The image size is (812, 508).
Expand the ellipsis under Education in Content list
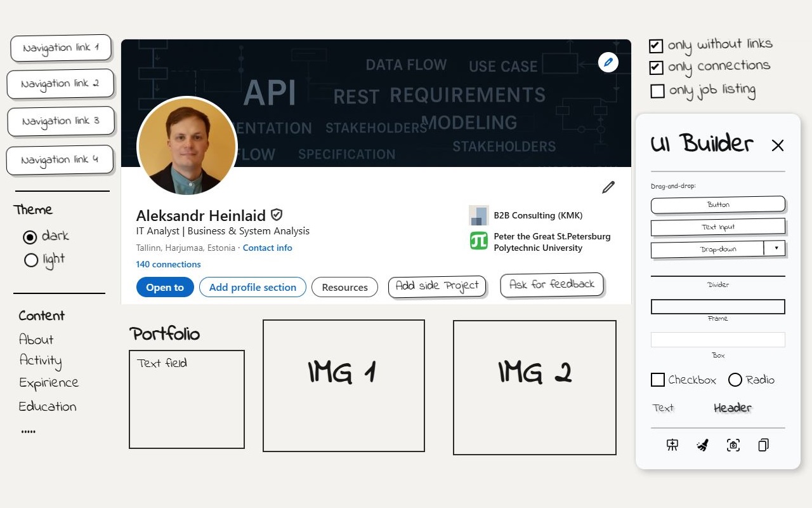(28, 430)
